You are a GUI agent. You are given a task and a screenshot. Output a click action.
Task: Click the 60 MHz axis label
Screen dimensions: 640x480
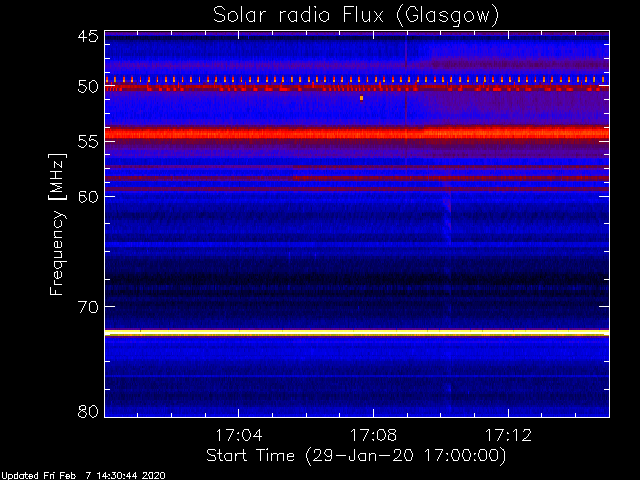[88, 196]
